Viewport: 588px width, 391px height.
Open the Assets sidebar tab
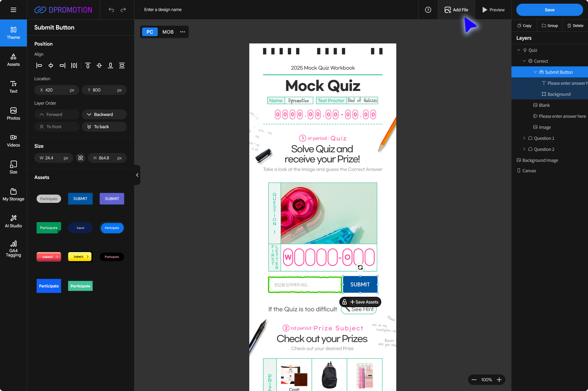13,60
